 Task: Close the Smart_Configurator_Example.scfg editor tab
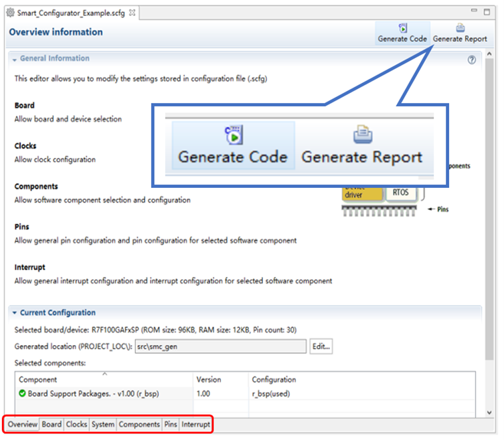pyautogui.click(x=132, y=13)
